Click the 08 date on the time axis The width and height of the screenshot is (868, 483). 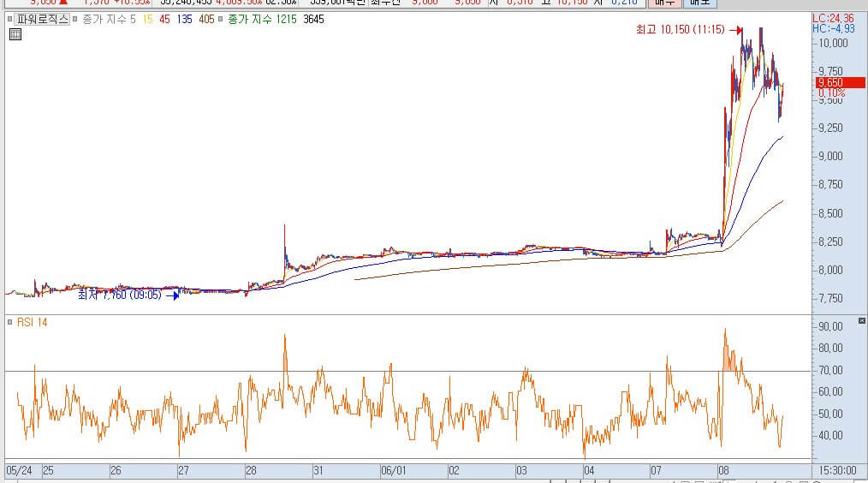click(723, 471)
